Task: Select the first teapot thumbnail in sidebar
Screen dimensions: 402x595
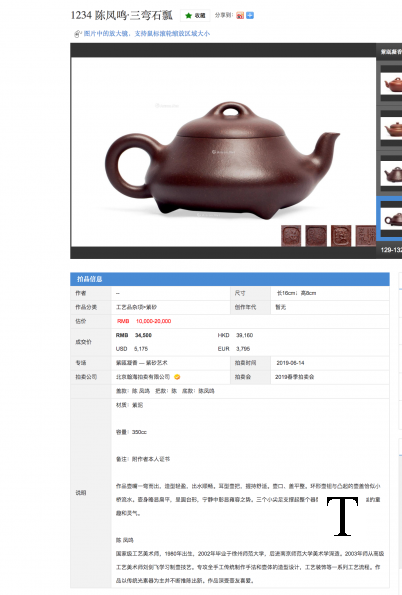Action: [391, 83]
